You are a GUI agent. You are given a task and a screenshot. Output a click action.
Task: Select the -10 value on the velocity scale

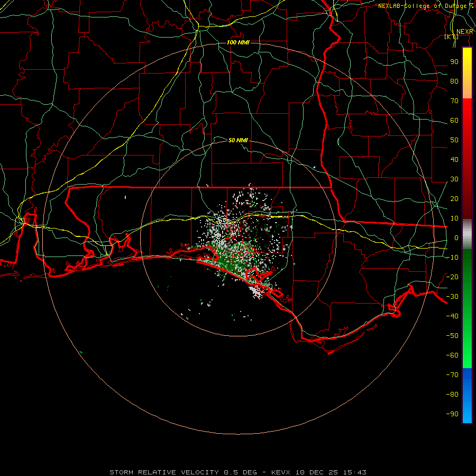point(452,258)
